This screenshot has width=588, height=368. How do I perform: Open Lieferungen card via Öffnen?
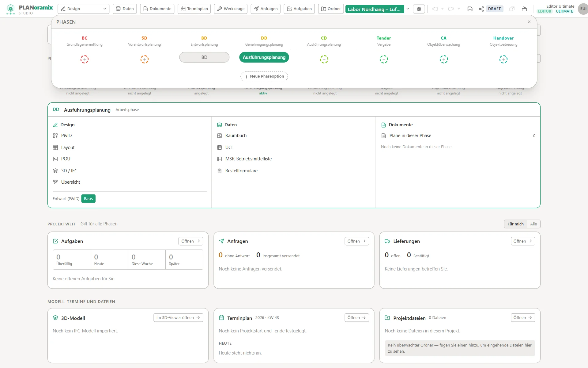click(x=523, y=241)
